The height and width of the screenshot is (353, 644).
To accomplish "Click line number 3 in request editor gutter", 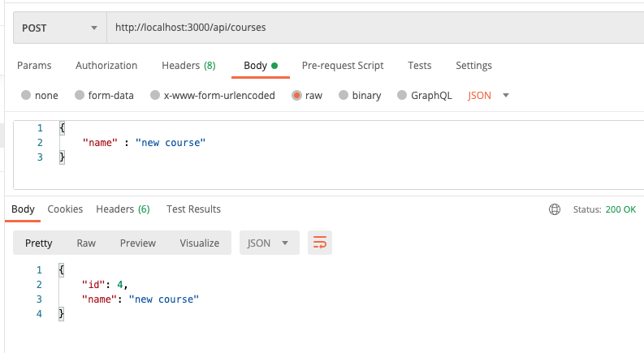I will [40, 157].
